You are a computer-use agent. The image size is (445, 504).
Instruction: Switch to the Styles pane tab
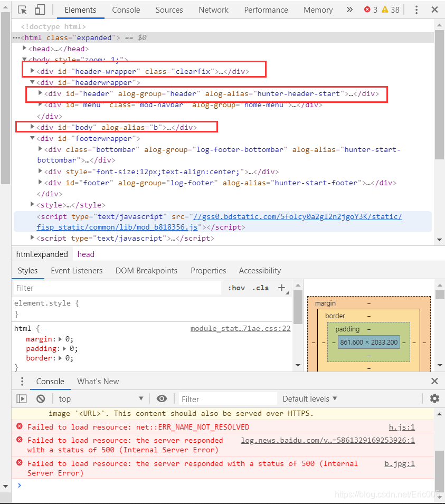[x=27, y=271]
